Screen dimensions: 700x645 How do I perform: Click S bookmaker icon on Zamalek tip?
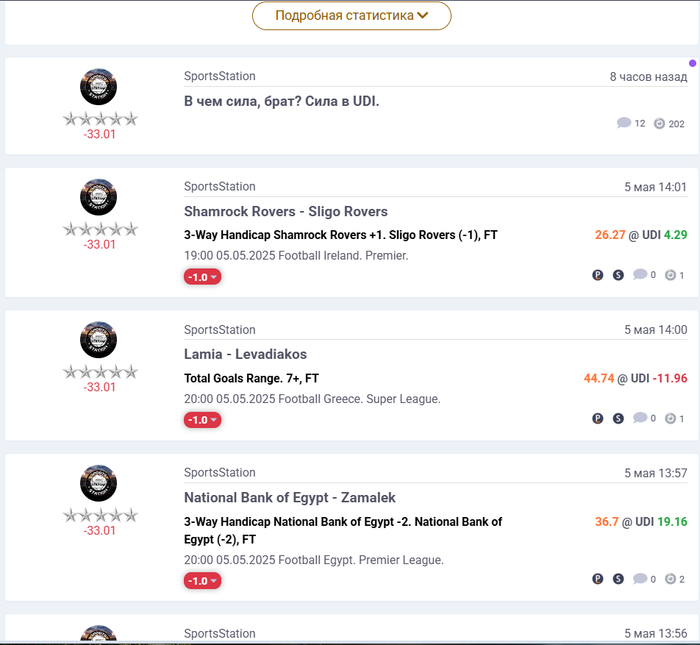pos(618,579)
